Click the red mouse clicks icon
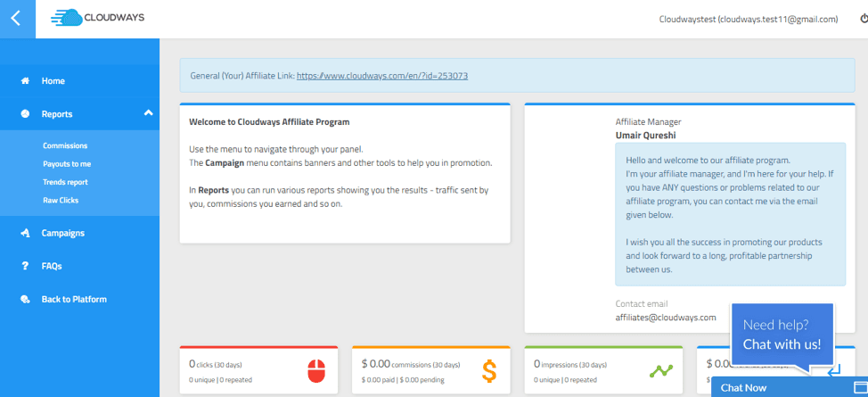The image size is (868, 397). coord(316,371)
